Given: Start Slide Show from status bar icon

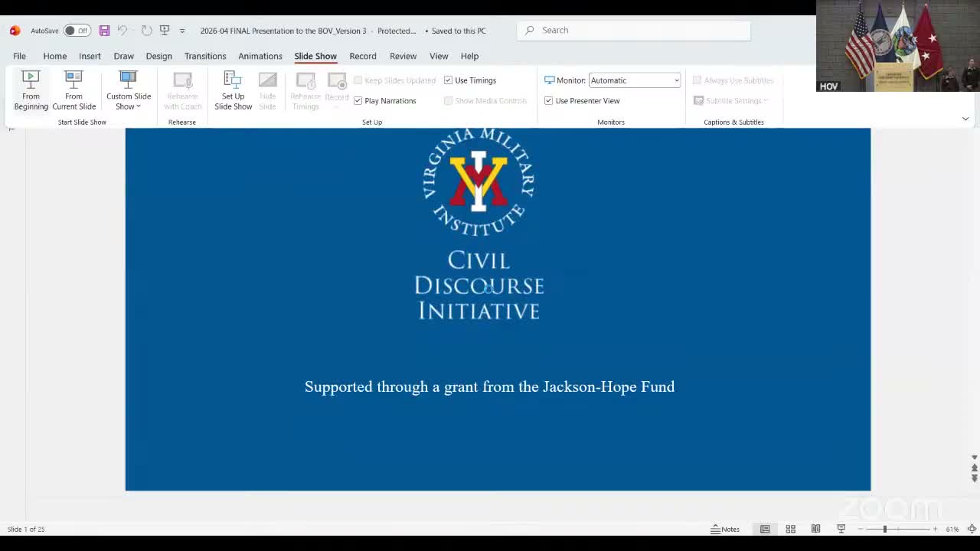Looking at the screenshot, I should (x=841, y=529).
